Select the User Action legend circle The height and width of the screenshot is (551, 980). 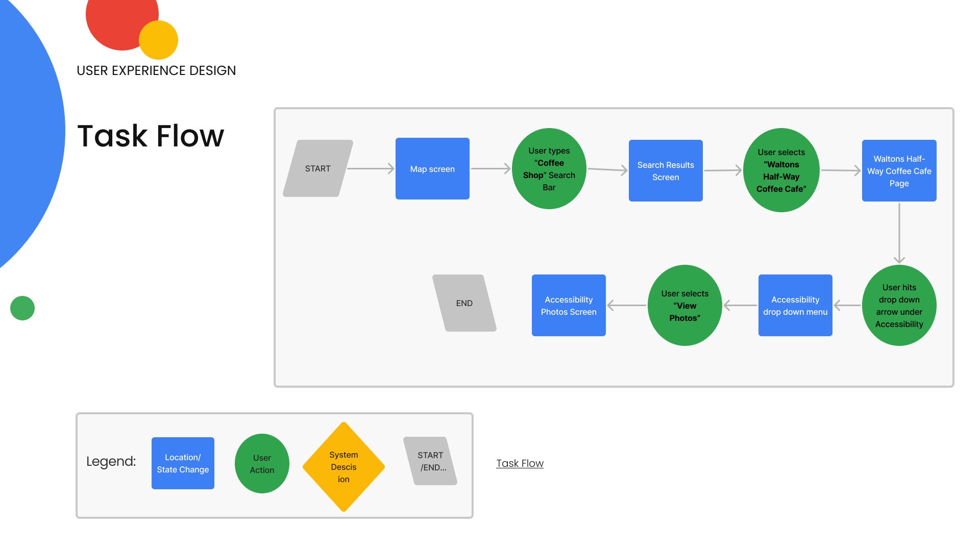click(x=262, y=463)
